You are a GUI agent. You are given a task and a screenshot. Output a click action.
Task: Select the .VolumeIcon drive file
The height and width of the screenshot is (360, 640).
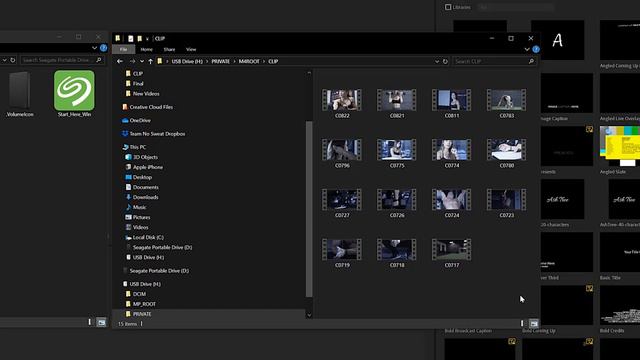20,95
